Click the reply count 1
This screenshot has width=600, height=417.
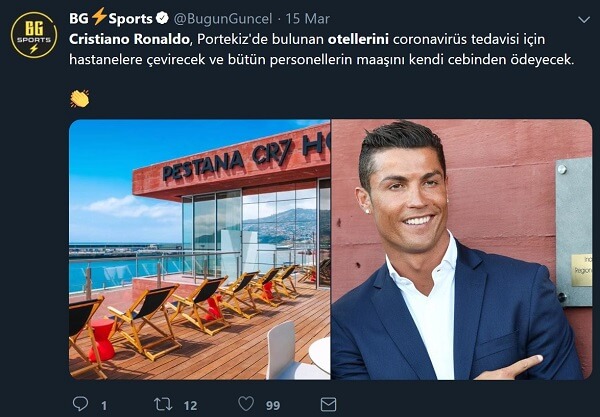click(104, 406)
